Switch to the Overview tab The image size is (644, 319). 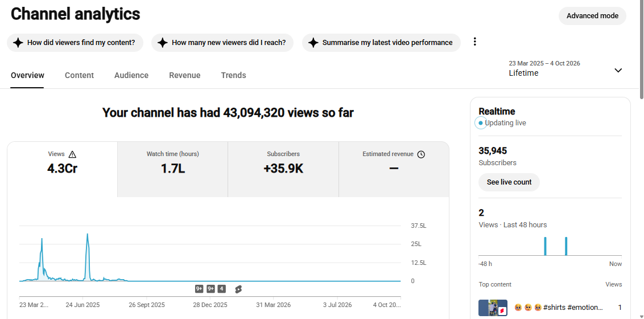click(27, 75)
